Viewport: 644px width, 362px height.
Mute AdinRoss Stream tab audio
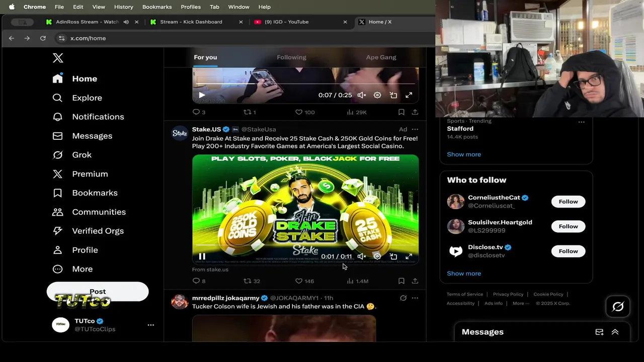coord(126,22)
